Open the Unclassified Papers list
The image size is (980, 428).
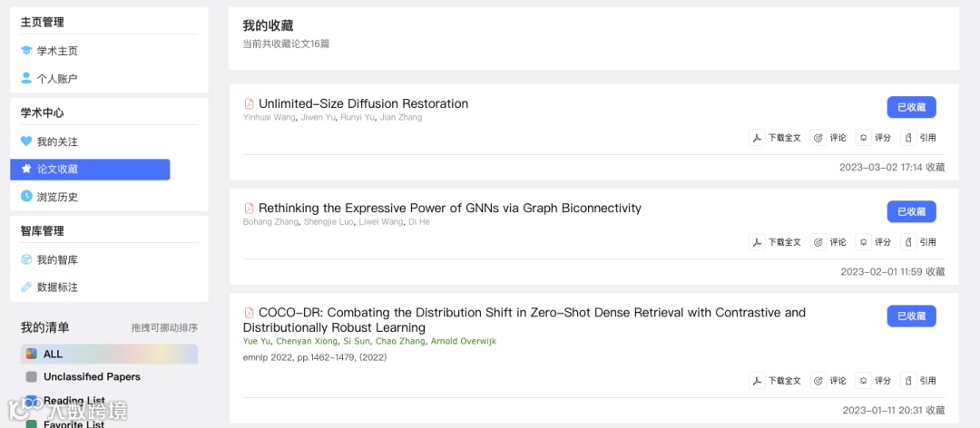pyautogui.click(x=91, y=376)
